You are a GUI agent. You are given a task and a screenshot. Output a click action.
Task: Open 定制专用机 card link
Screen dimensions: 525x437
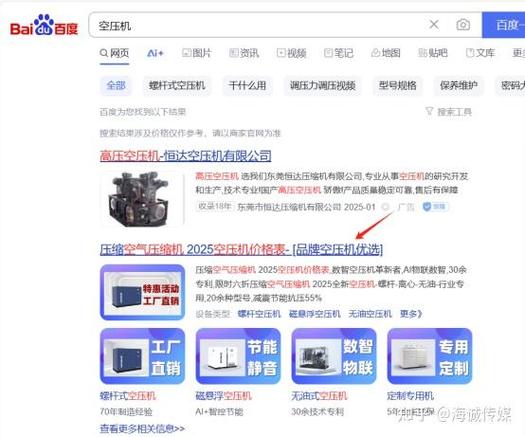410,396
